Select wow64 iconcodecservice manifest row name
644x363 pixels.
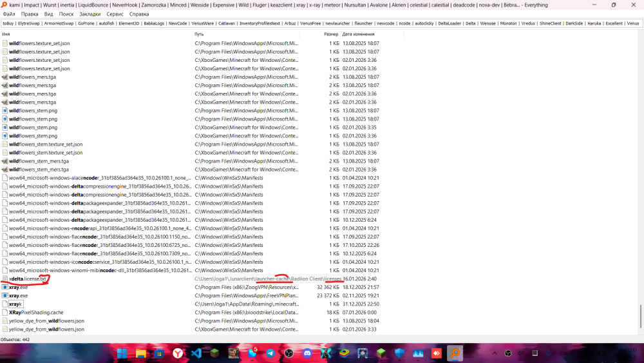click(x=100, y=262)
